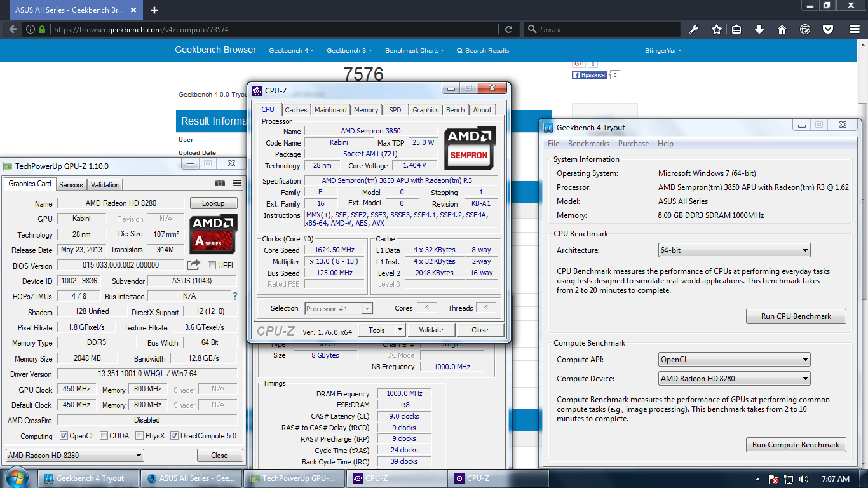868x488 pixels.
Task: Click the Bus Interface question mark in GPU-Z
Action: point(235,296)
